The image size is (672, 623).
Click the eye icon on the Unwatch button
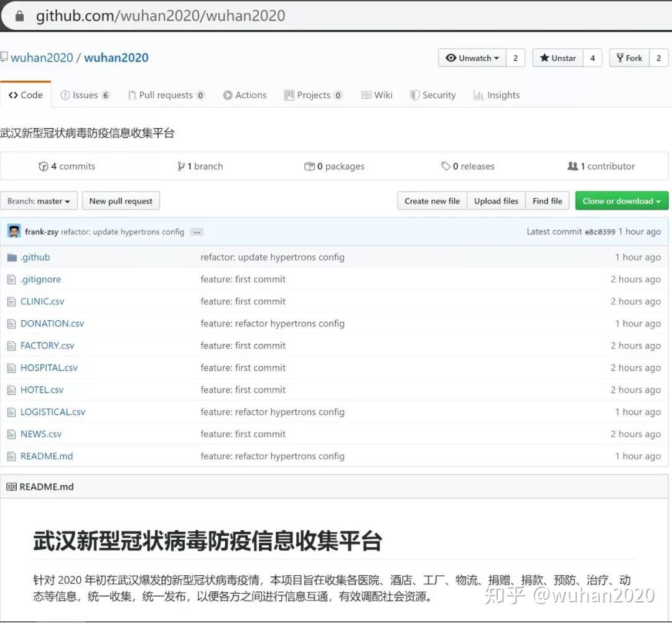pyautogui.click(x=452, y=57)
